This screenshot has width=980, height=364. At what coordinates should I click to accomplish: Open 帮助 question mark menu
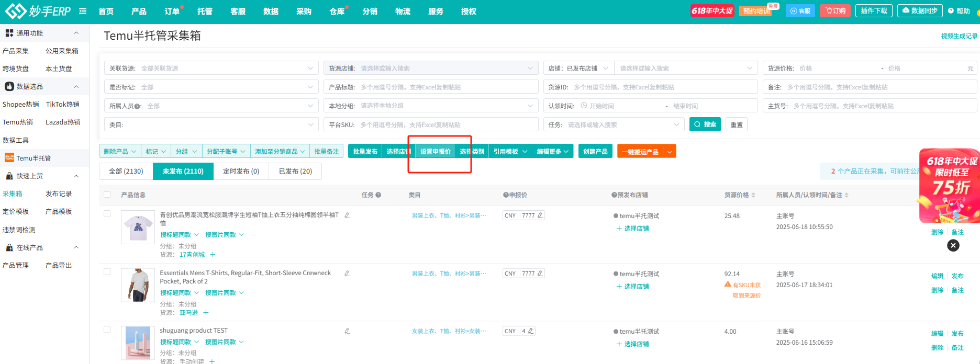point(959,11)
